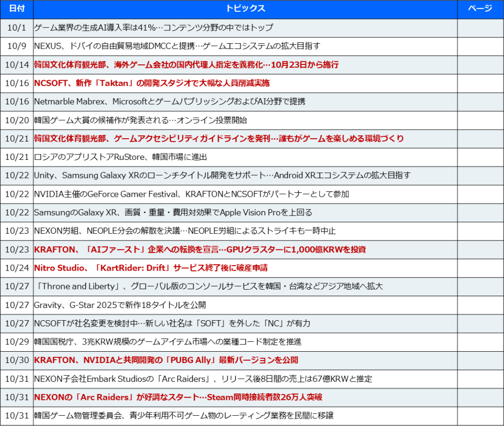This screenshot has width=504, height=426.
Task: Click the game accessibility guideline headline
Action: coord(219,139)
